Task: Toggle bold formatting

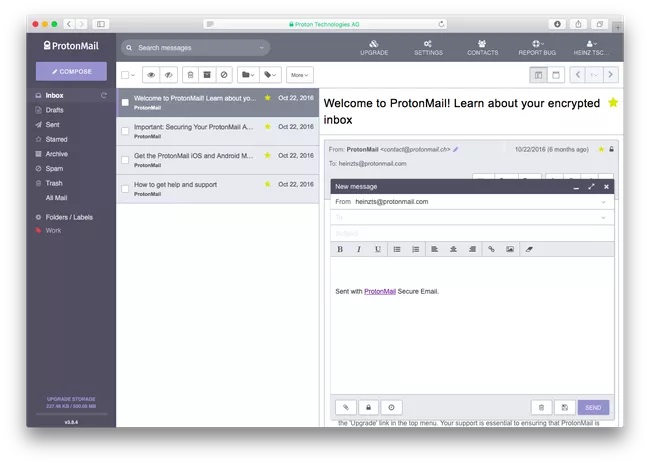Action: (x=340, y=249)
